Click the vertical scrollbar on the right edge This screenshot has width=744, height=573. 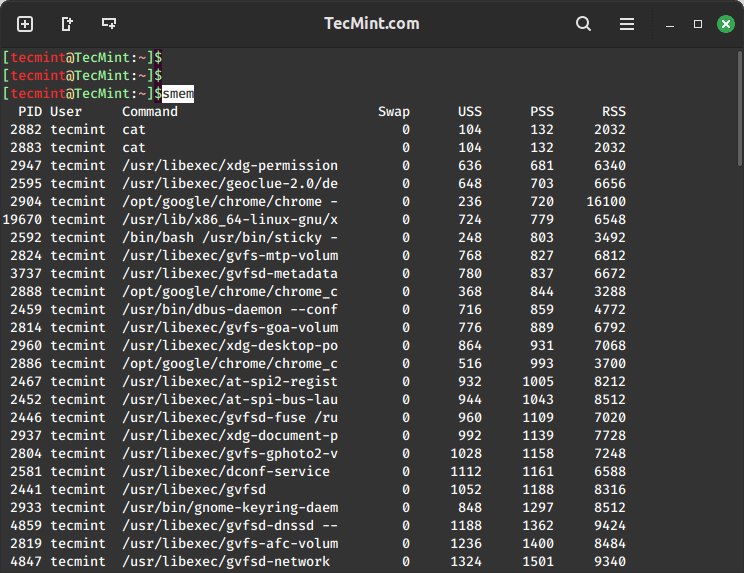click(739, 110)
